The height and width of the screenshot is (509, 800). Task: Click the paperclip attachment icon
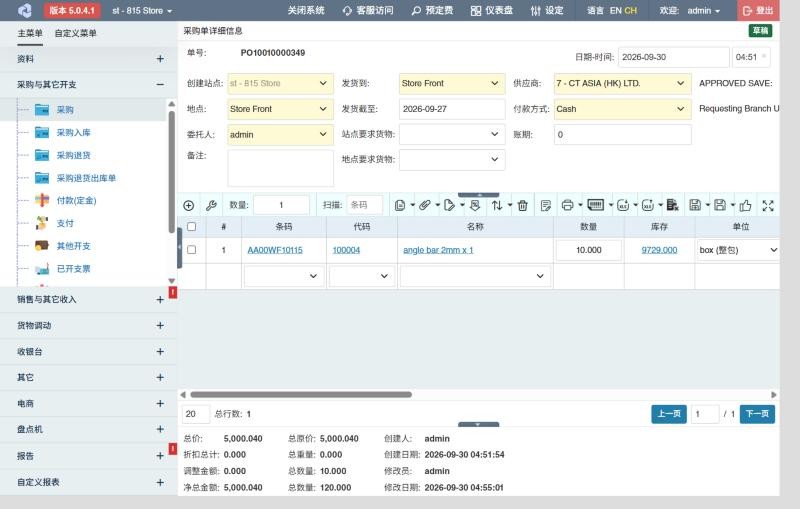[x=424, y=206]
